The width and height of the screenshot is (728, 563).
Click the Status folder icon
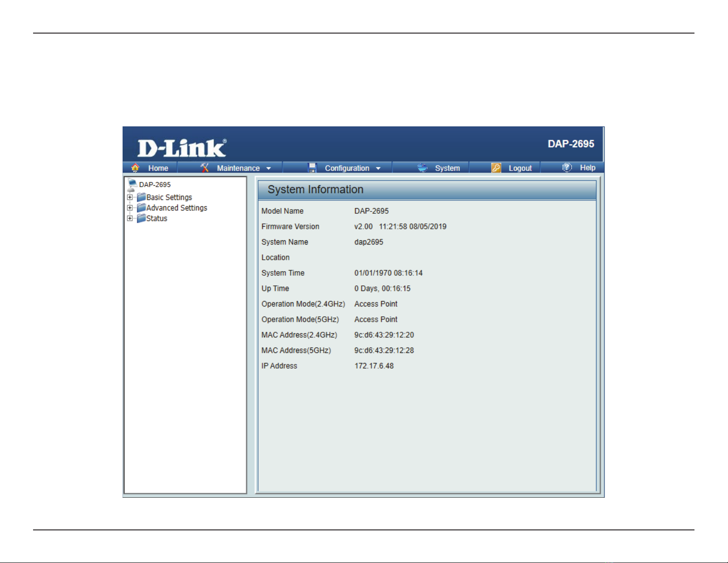coord(141,218)
